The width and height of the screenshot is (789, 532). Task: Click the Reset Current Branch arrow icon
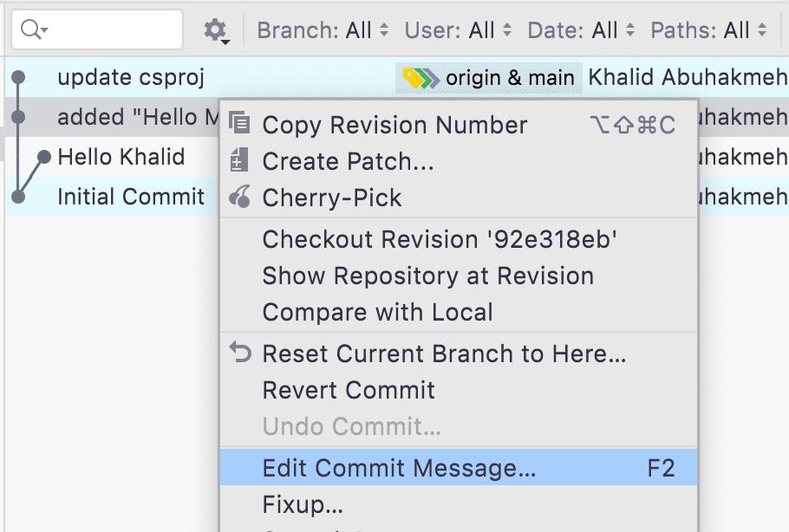240,352
